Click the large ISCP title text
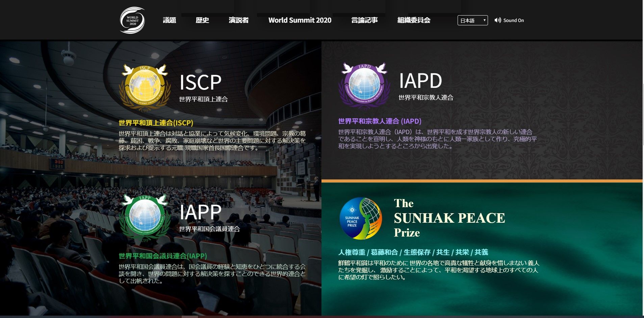Image resolution: width=644 pixels, height=318 pixels. pos(200,82)
